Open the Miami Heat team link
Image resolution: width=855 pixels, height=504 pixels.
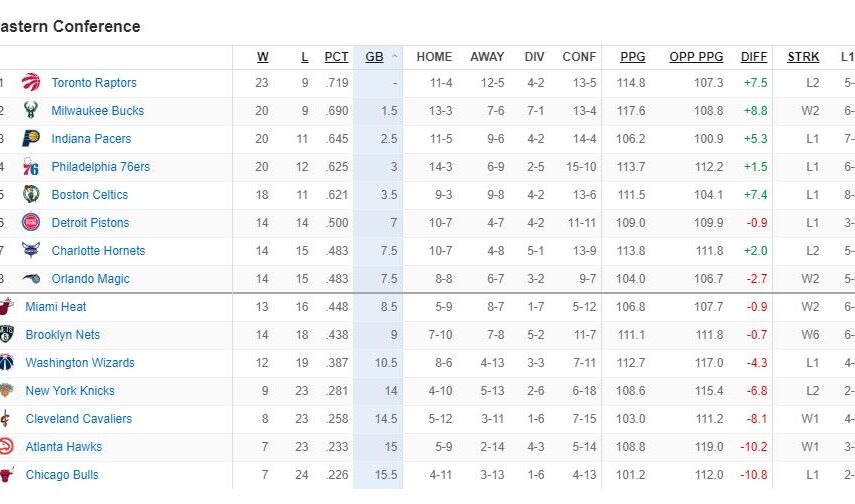point(56,307)
